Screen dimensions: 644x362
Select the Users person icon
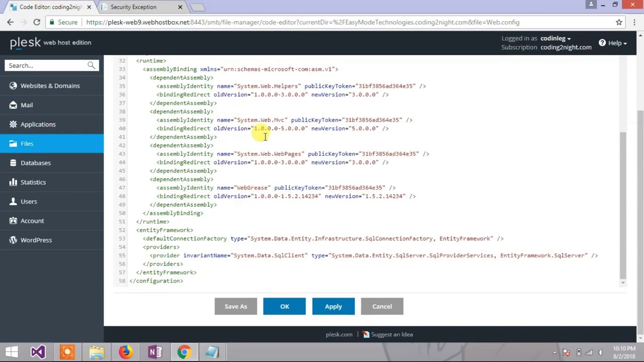point(13,202)
